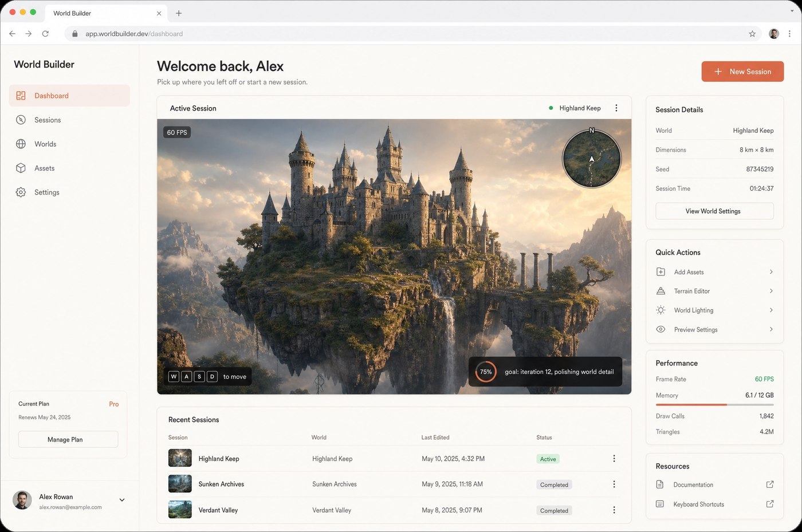
Task: Click the browser back arrow
Action: point(12,34)
